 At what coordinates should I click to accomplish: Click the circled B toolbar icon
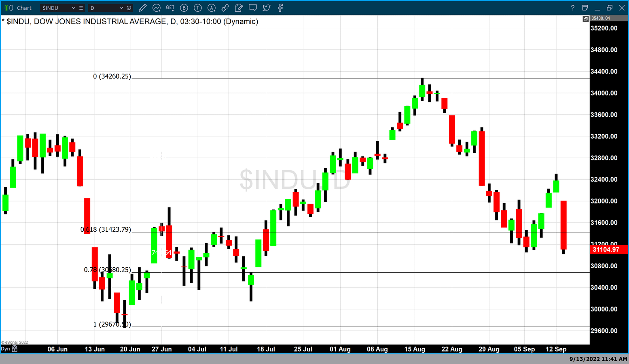click(184, 8)
